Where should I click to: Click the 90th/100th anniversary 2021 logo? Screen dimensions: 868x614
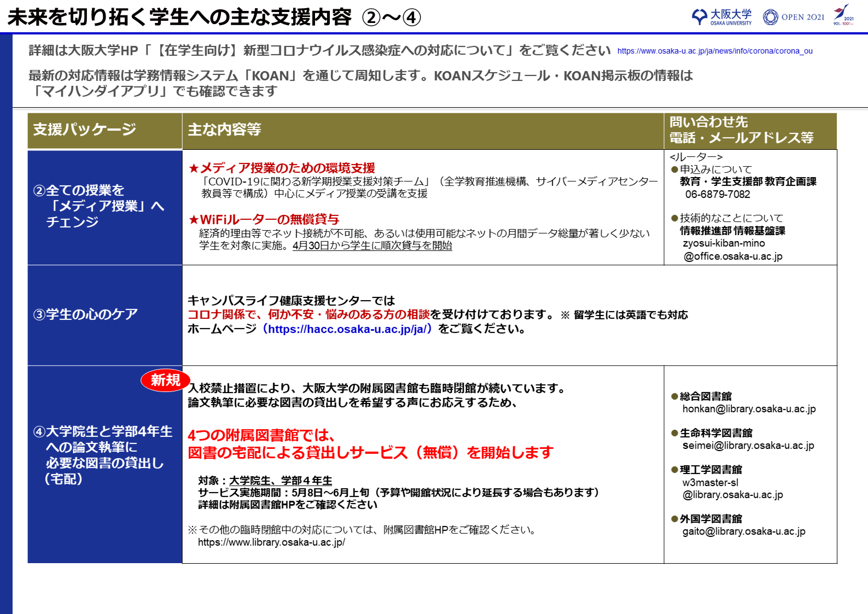click(843, 15)
